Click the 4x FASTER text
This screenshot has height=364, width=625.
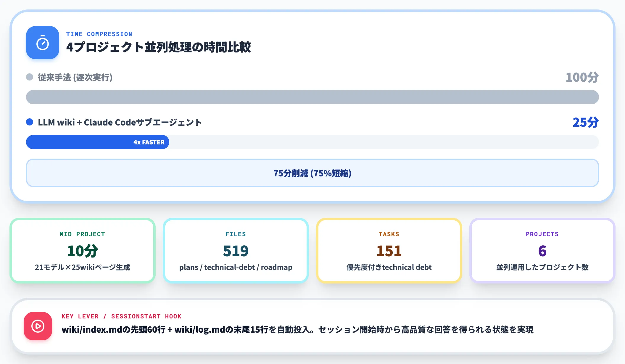149,142
